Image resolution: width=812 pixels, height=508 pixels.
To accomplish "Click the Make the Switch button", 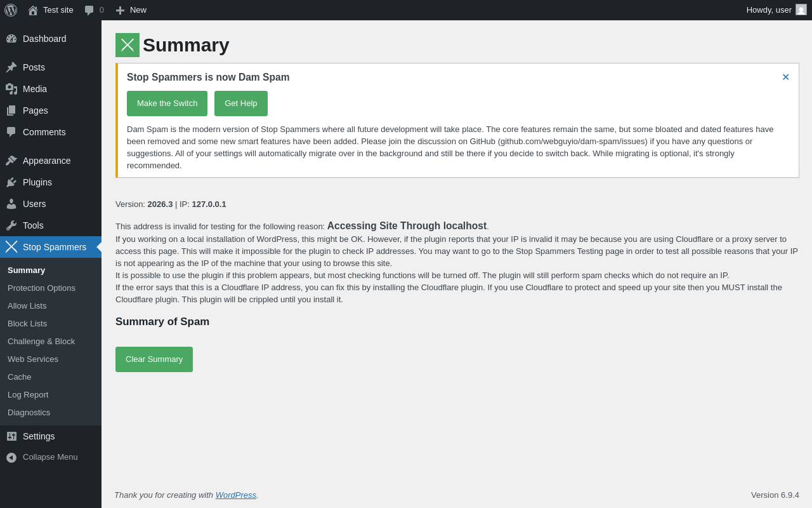I will coord(167,104).
